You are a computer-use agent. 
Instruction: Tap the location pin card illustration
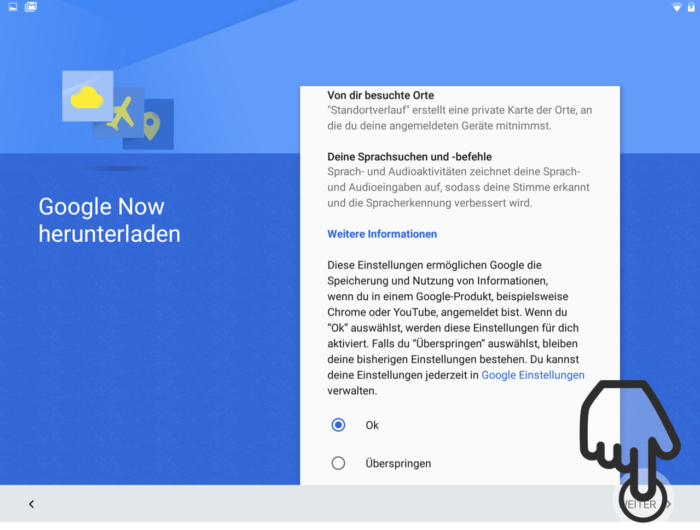click(152, 125)
